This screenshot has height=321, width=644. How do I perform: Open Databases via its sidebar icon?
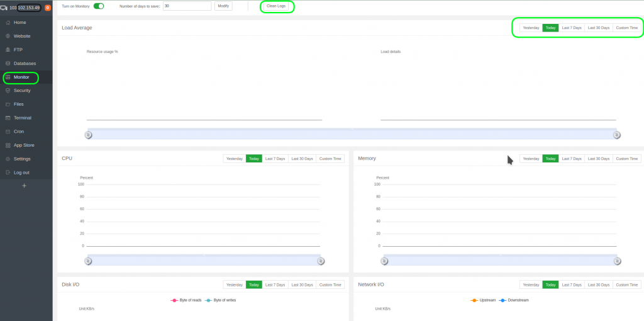[8, 64]
